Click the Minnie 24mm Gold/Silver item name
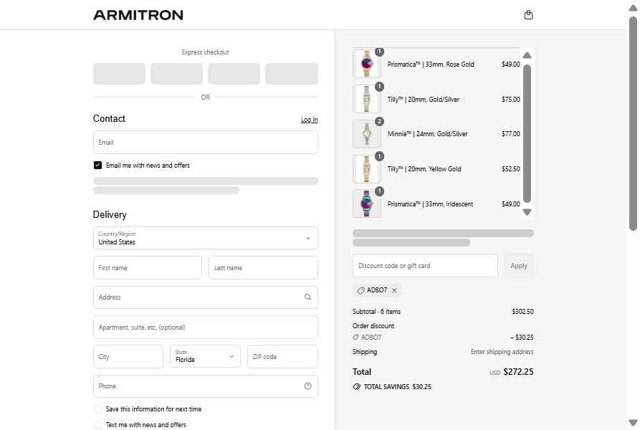640x430 pixels. pyautogui.click(x=427, y=134)
